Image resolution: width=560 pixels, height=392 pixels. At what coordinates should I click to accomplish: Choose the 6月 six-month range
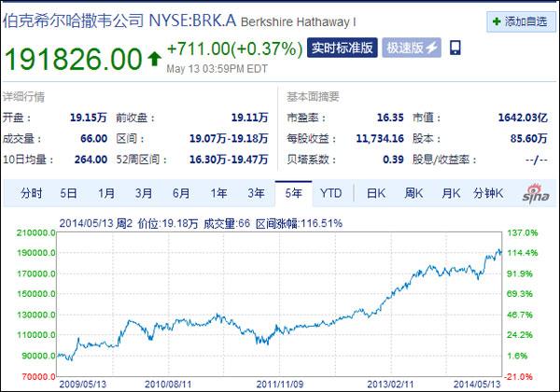pos(181,193)
